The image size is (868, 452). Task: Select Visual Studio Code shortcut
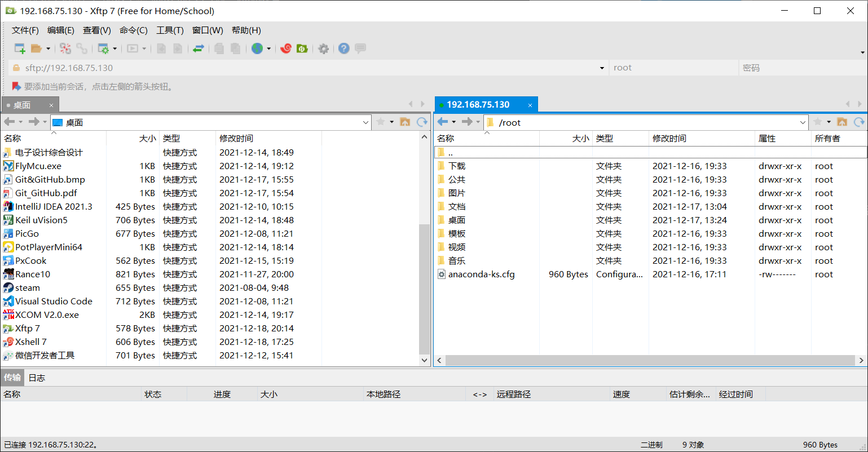54,302
